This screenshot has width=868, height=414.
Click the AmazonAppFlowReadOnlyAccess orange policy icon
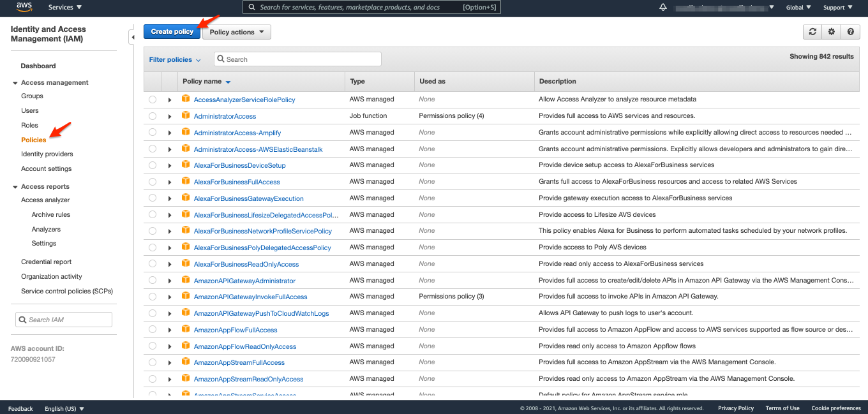pyautogui.click(x=186, y=346)
